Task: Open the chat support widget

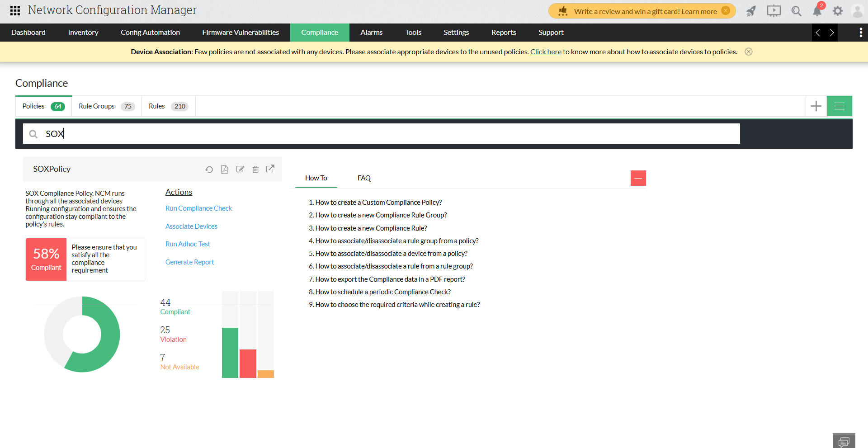Action: 844,441
